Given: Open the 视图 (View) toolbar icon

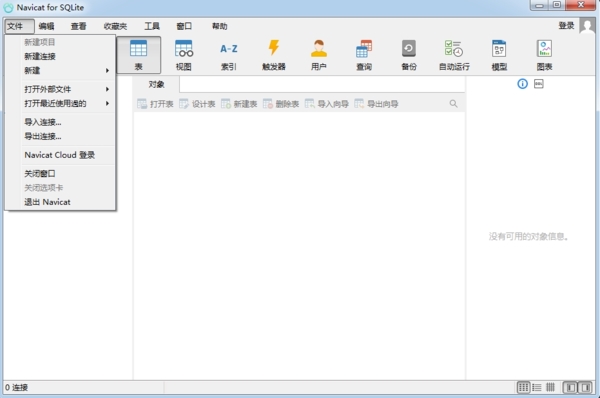Looking at the screenshot, I should tap(184, 55).
